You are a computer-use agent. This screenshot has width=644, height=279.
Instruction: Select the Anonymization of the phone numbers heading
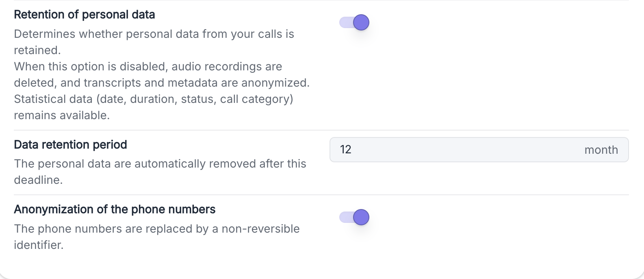coord(115,209)
